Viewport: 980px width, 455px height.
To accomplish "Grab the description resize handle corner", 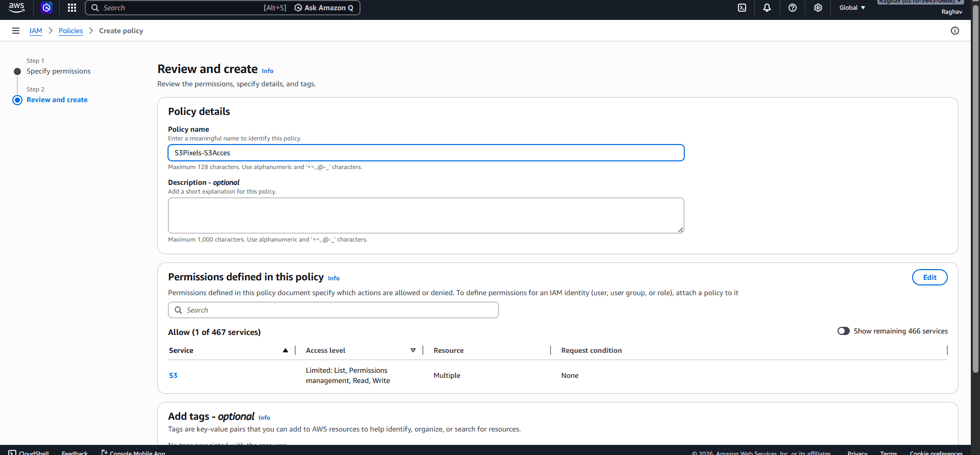I will pos(681,230).
